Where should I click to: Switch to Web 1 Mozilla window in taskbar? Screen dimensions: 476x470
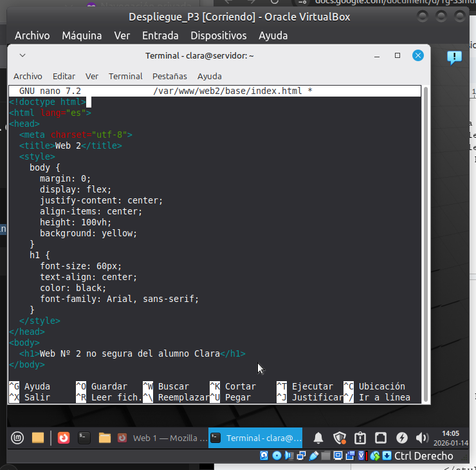tap(163, 438)
